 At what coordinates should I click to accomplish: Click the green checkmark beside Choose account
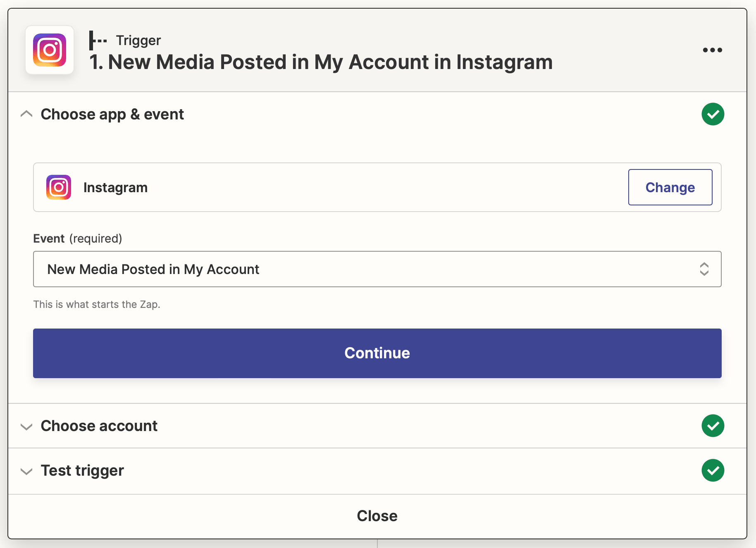(x=713, y=426)
